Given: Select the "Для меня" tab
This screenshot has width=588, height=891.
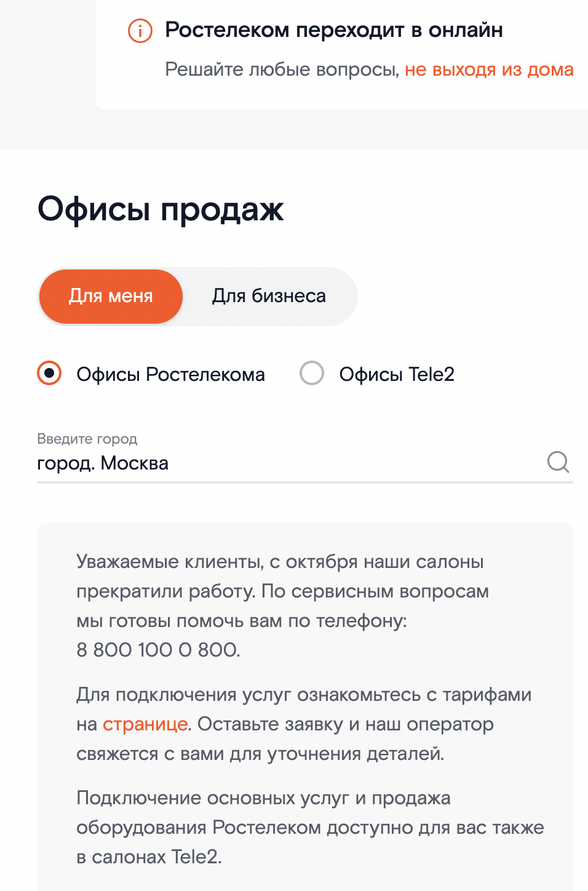Looking at the screenshot, I should pos(111,296).
